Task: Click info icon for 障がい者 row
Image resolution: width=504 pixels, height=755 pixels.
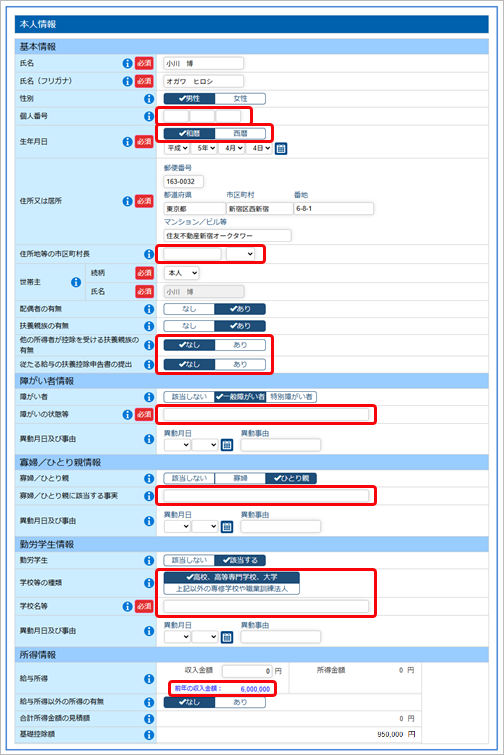Action: pyautogui.click(x=149, y=397)
